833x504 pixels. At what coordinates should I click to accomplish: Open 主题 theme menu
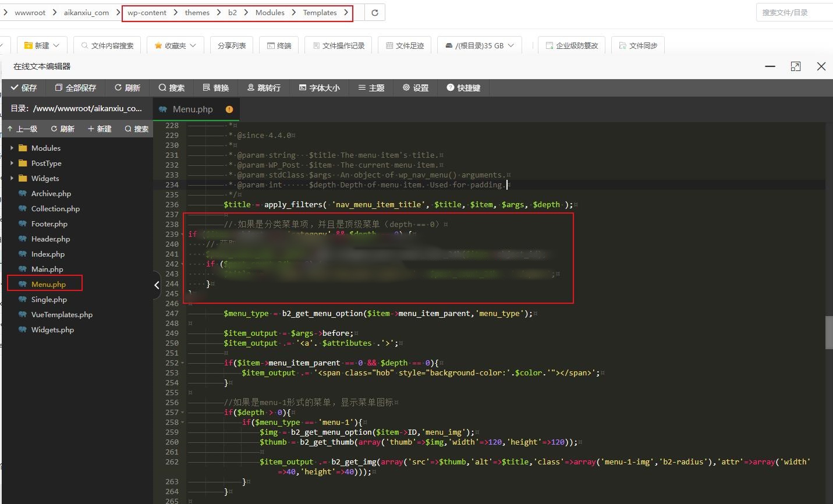[x=371, y=88]
